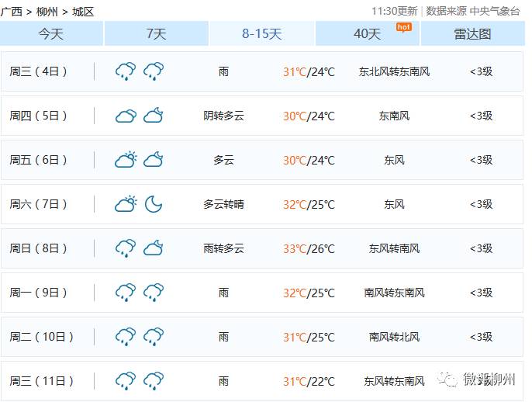
Task: Select the 周六（7日）date label
Action: [x=38, y=204]
